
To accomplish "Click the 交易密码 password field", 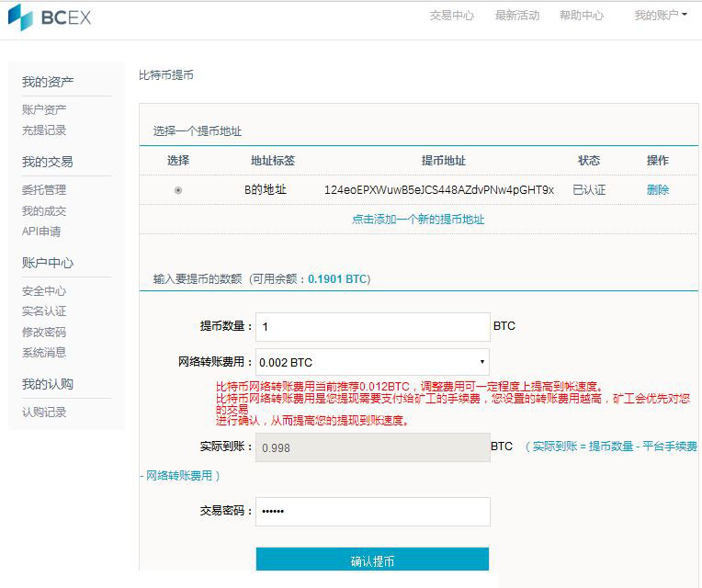I will point(372,511).
